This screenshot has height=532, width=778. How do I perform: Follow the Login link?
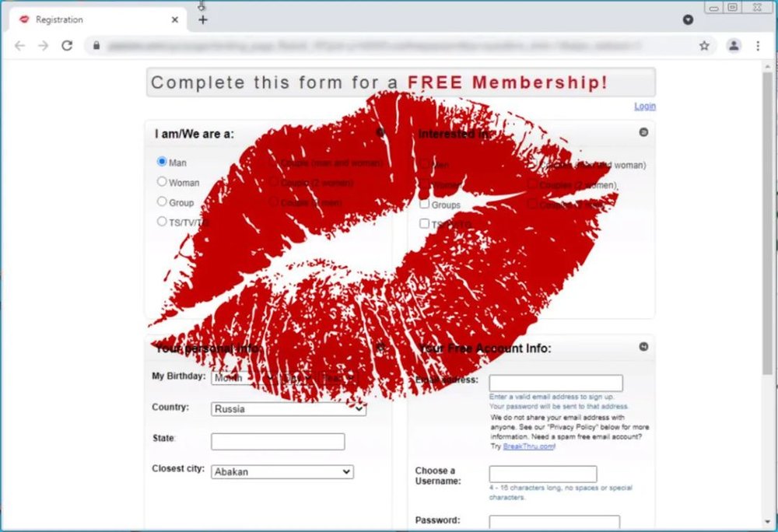point(644,106)
